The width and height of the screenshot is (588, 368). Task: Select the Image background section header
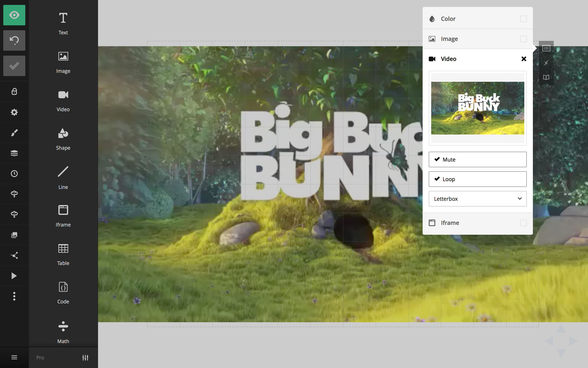click(x=478, y=39)
